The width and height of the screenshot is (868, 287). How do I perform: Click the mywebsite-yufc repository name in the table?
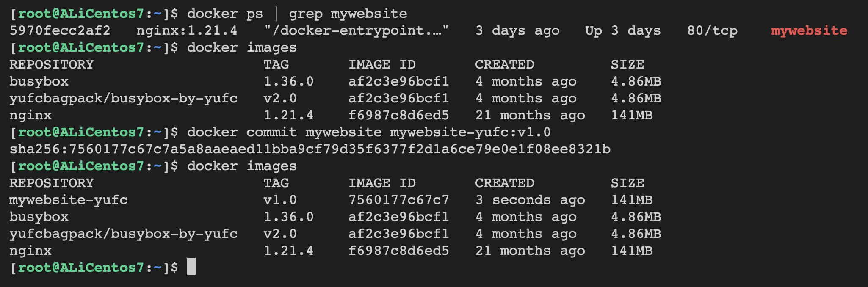(69, 200)
